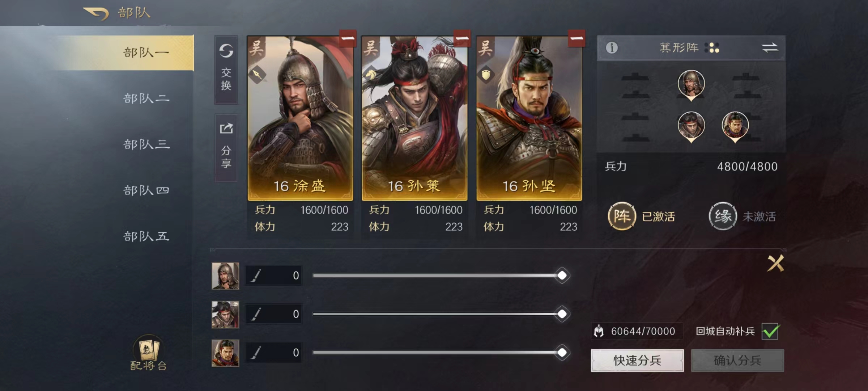Toggle the 回城自动补兵 checkbox
Viewport: 868px width, 391px height.
[x=770, y=331]
